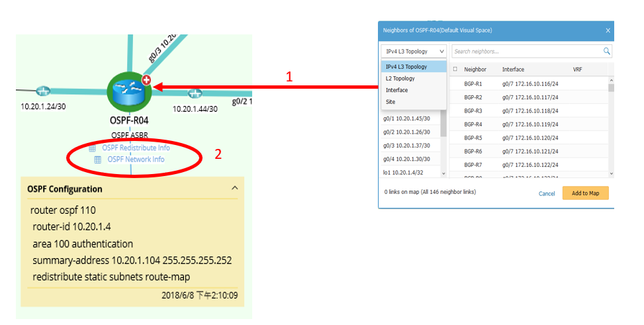Image resolution: width=644 pixels, height=325 pixels.
Task: Choose IPv4 L3 Topology from the list
Action: pos(414,67)
